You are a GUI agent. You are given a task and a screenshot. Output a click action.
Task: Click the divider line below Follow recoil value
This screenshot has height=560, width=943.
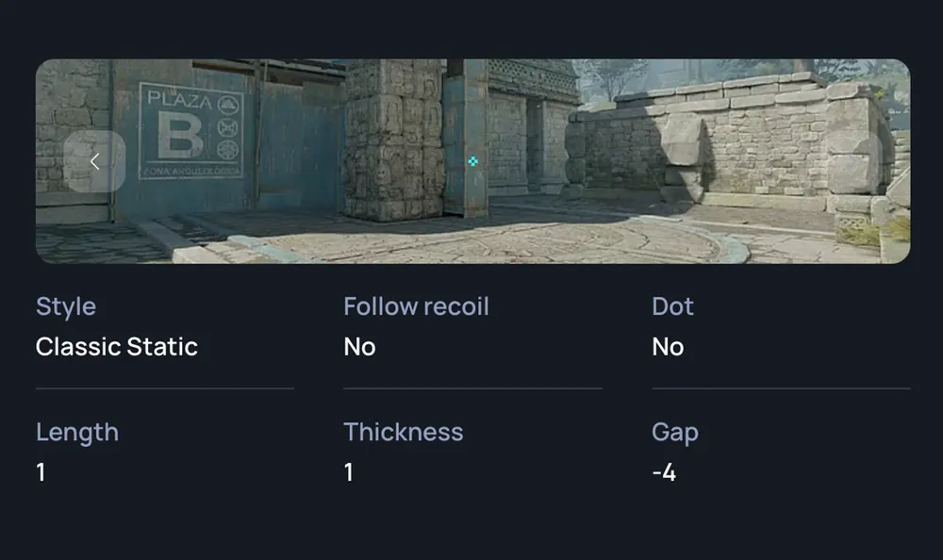(472, 388)
